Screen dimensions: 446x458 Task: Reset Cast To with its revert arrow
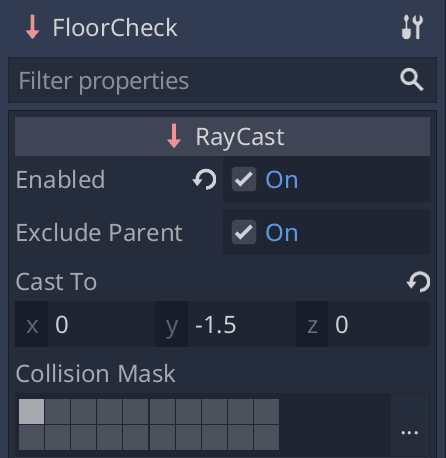[x=419, y=282]
